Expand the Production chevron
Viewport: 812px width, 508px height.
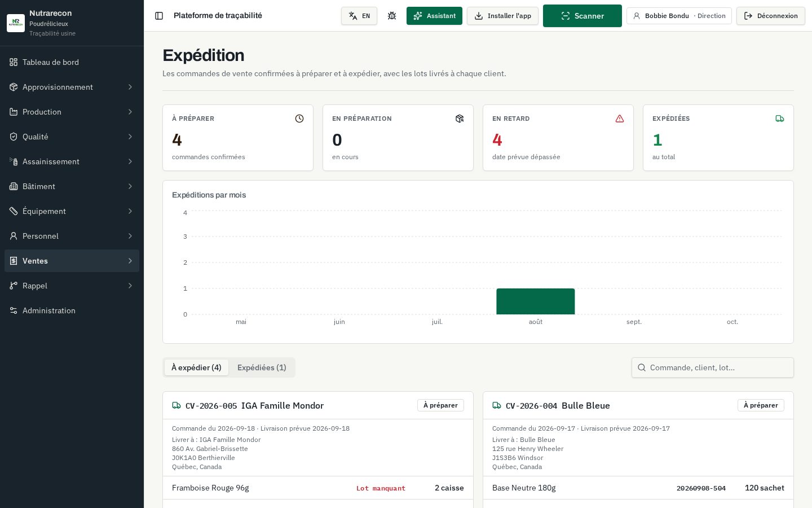pos(130,112)
